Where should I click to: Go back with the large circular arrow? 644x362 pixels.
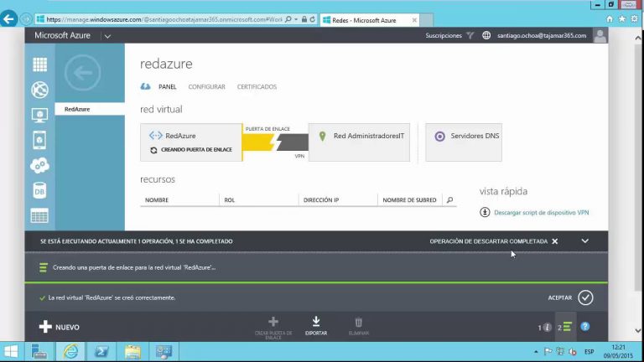tap(82, 73)
